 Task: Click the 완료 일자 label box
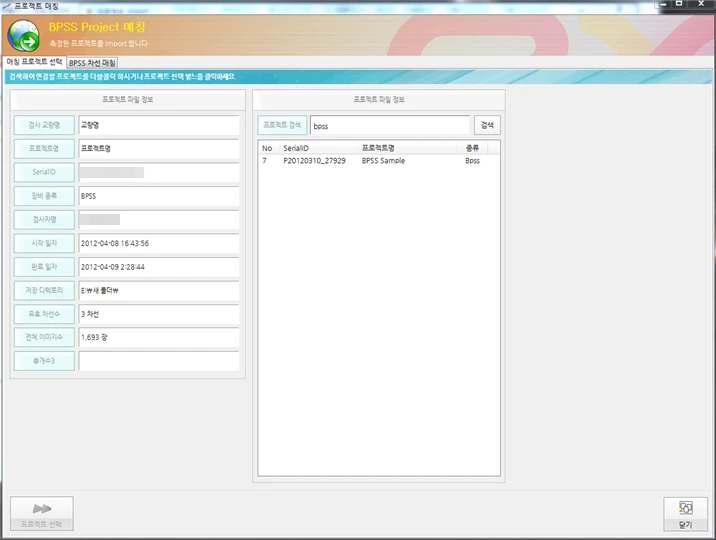[44, 267]
